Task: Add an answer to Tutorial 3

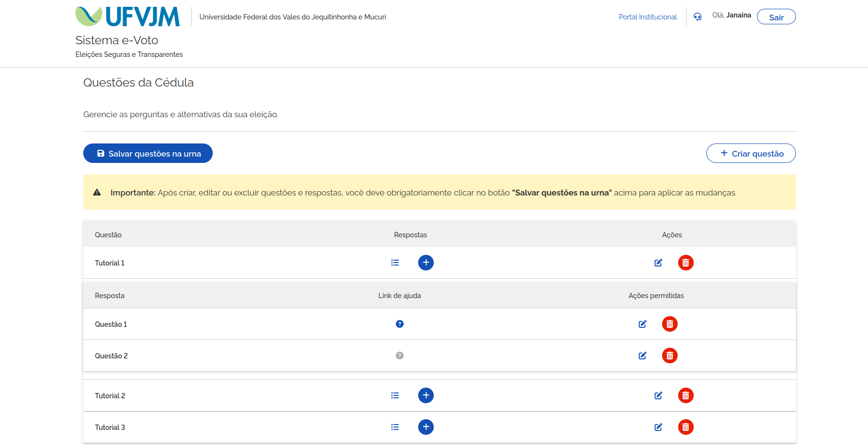Action: tap(426, 427)
